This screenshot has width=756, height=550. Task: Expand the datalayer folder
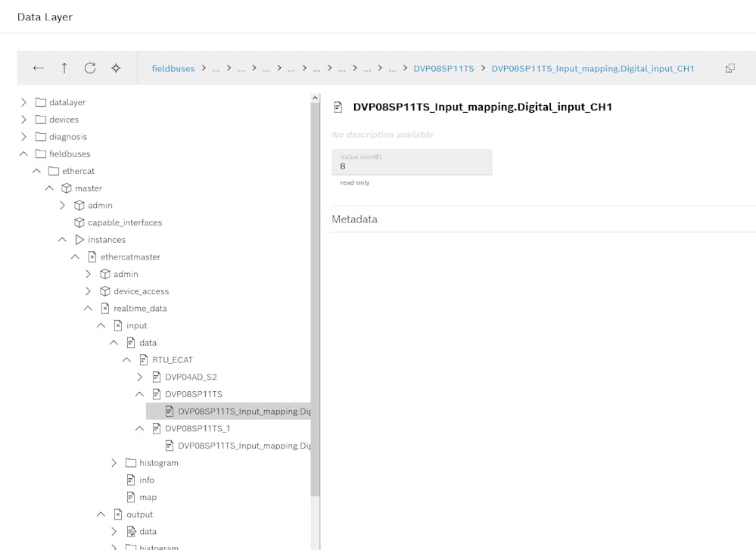(x=23, y=102)
